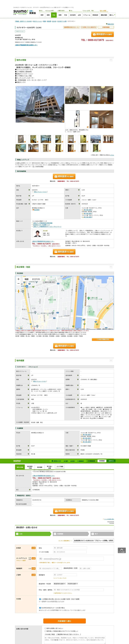Click the orange 資料請求する(無料) button at the top right

102,34
